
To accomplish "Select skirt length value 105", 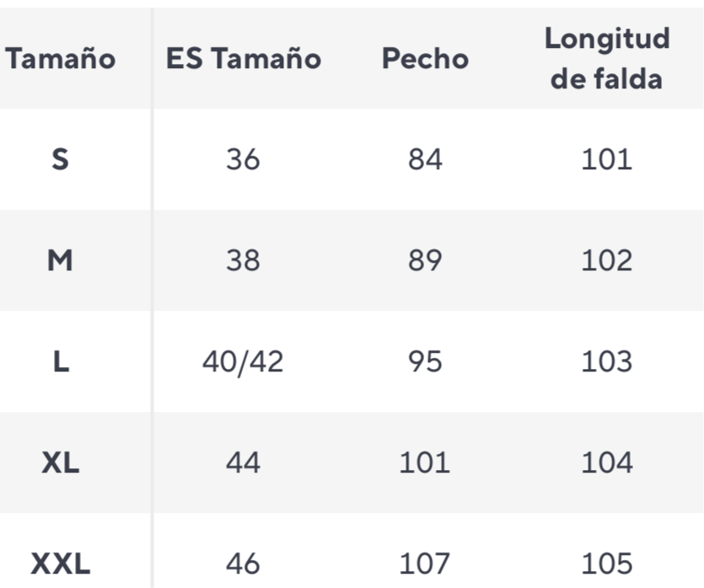I will (x=606, y=564).
